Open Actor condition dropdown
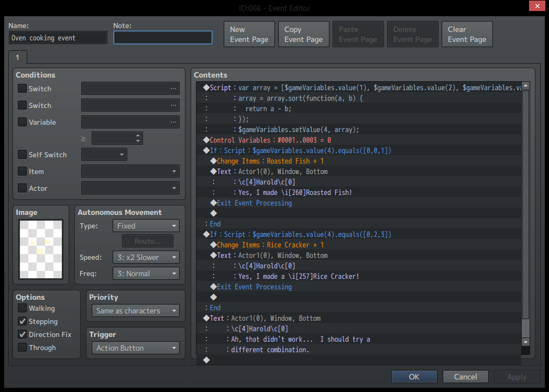This screenshot has width=549, height=392. pos(130,188)
